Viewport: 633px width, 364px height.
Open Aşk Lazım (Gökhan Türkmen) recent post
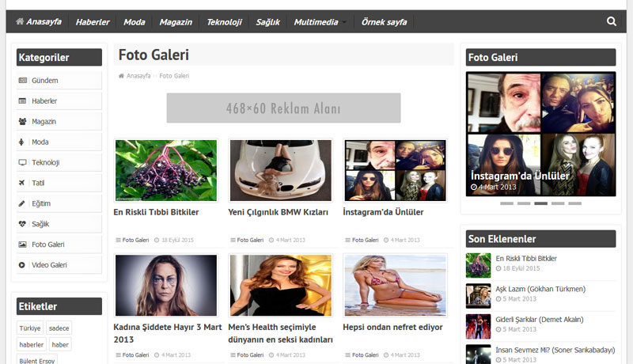540,289
